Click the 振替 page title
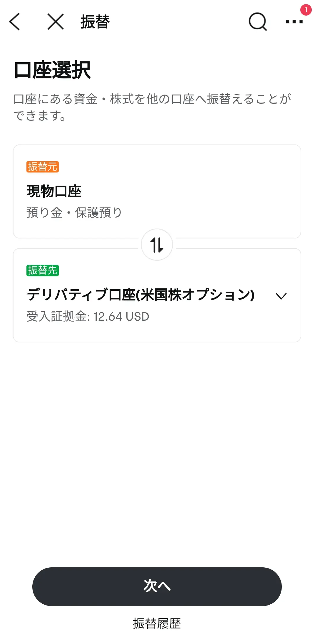 (x=95, y=22)
